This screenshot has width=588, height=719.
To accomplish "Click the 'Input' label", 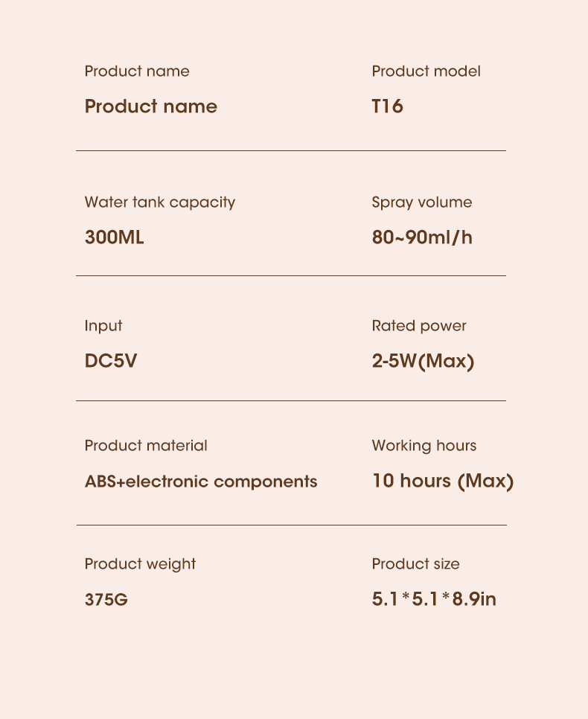I will (x=103, y=326).
